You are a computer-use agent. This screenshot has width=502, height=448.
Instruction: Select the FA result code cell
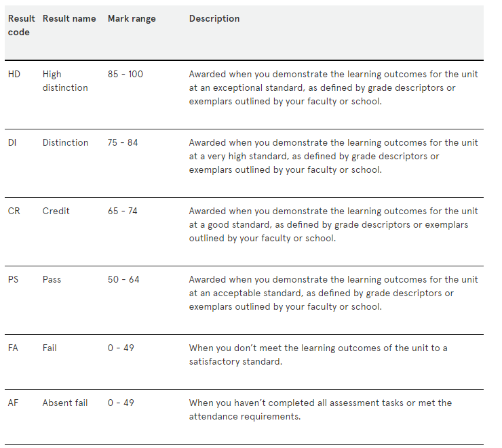click(14, 348)
